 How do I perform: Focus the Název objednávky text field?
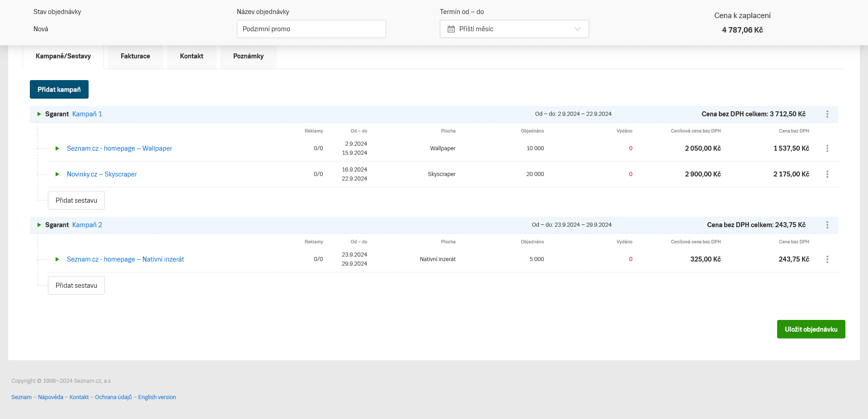click(311, 29)
